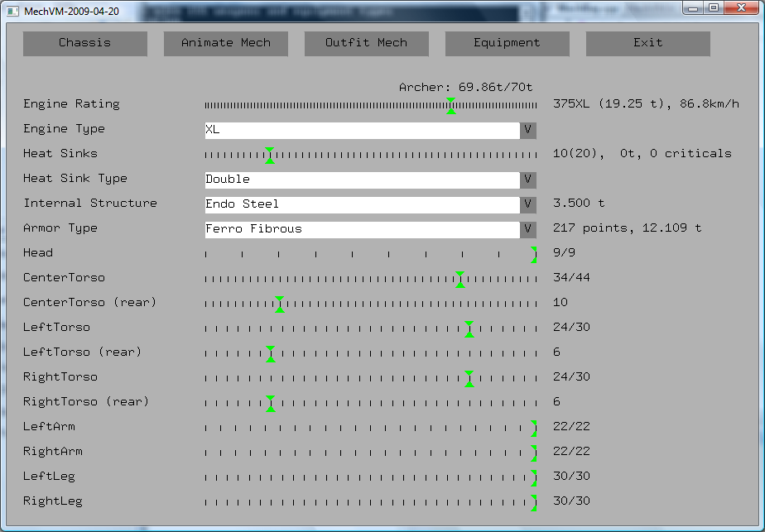Click the Chassis button
The width and height of the screenshot is (765, 532).
[x=84, y=43]
